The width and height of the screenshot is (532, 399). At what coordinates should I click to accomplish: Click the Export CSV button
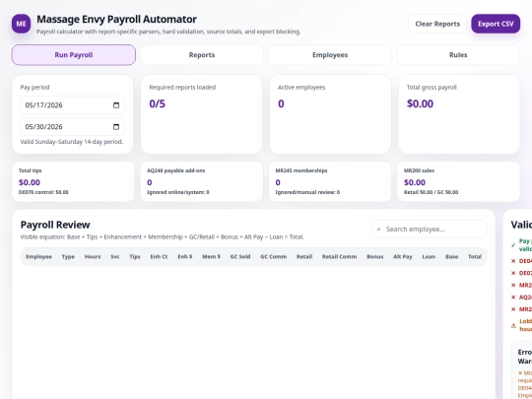click(496, 24)
